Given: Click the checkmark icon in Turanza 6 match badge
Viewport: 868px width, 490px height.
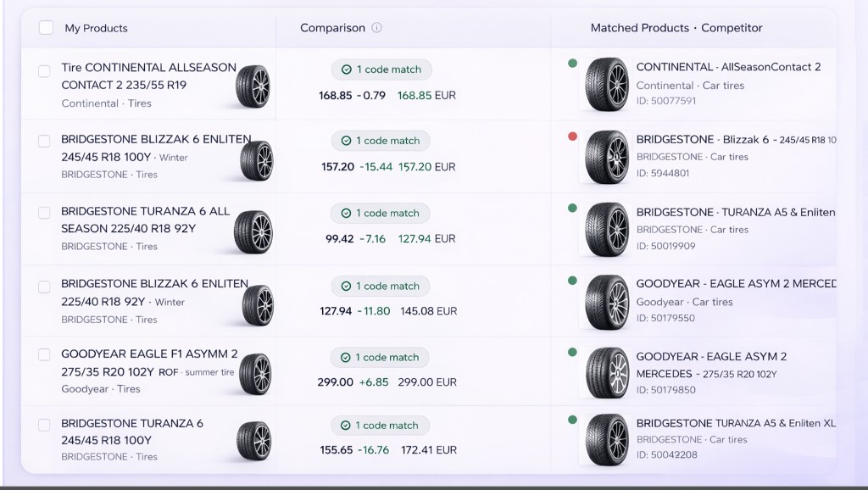Looking at the screenshot, I should (x=346, y=426).
